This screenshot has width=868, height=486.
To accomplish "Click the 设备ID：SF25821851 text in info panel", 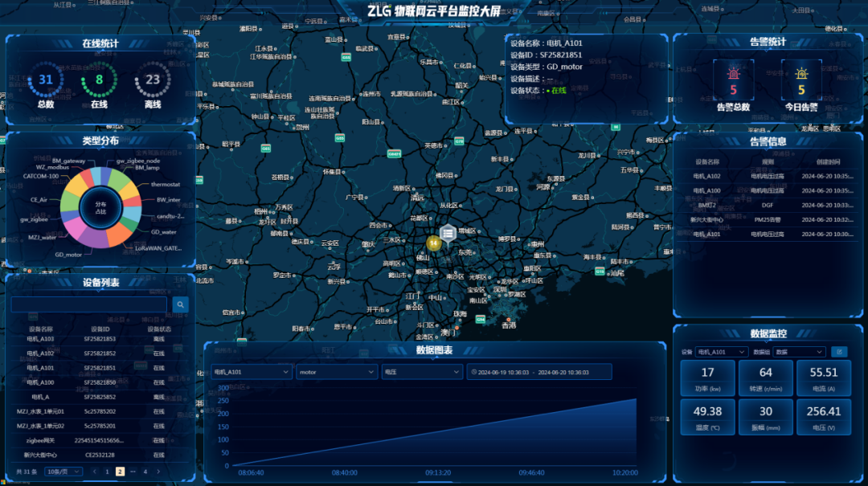I will tap(547, 55).
